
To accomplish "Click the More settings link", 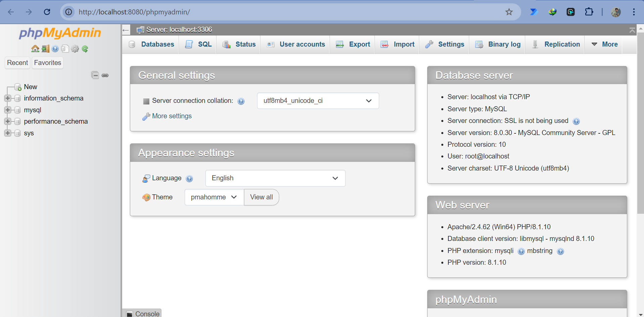I will pyautogui.click(x=172, y=116).
